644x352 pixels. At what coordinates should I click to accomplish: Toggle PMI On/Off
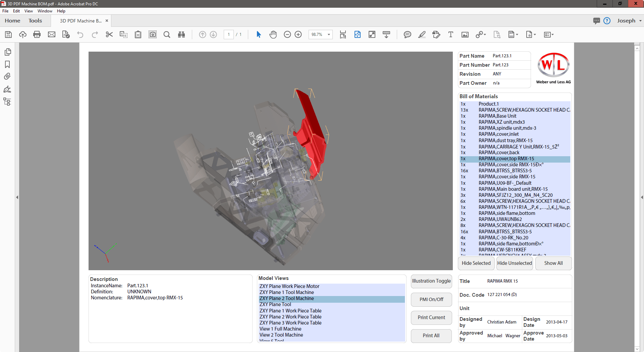[431, 299]
